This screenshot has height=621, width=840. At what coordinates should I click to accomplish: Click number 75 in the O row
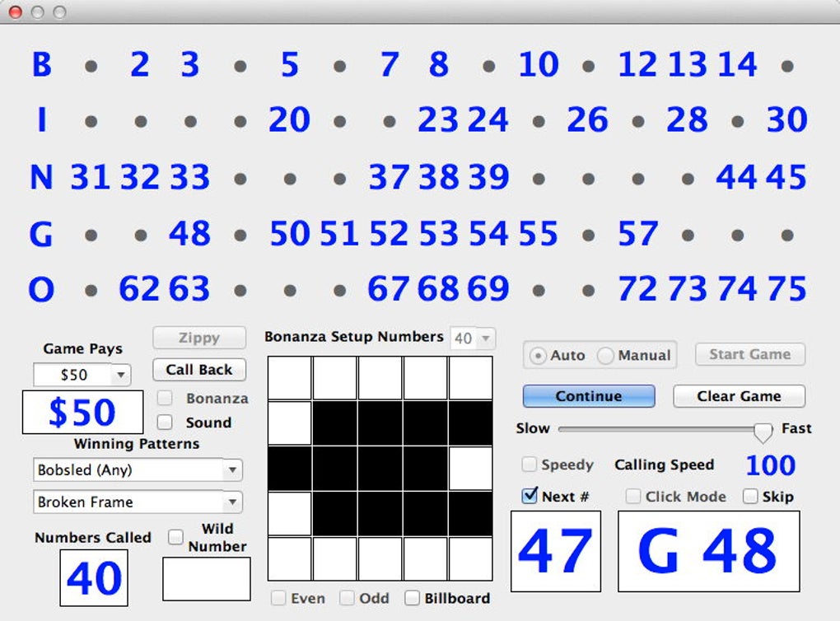[786, 289]
